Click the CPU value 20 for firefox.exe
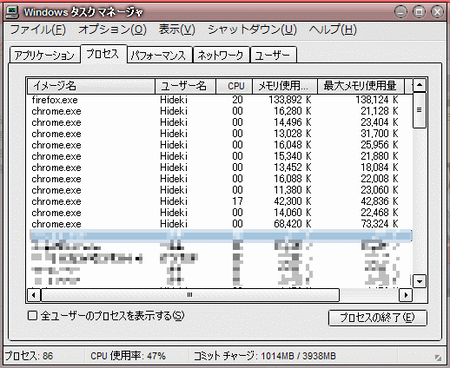 click(x=238, y=100)
